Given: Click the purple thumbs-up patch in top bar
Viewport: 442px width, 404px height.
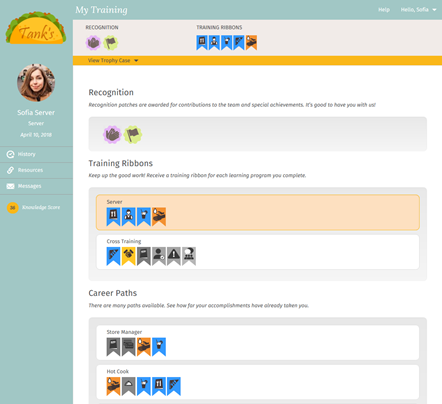Looking at the screenshot, I should 93,43.
